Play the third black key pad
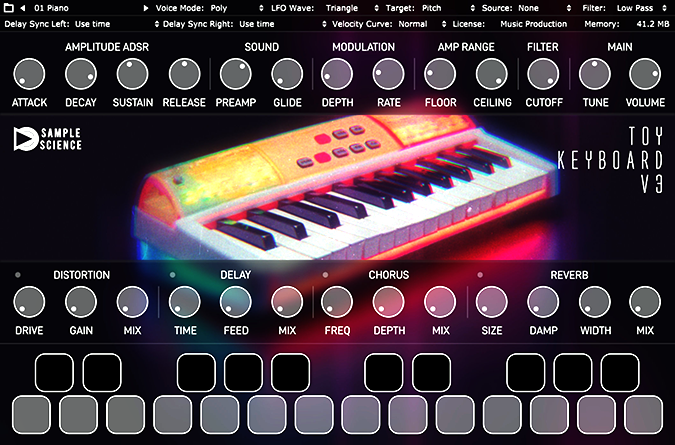Image resolution: width=675 pixels, height=445 pixels. [196, 372]
